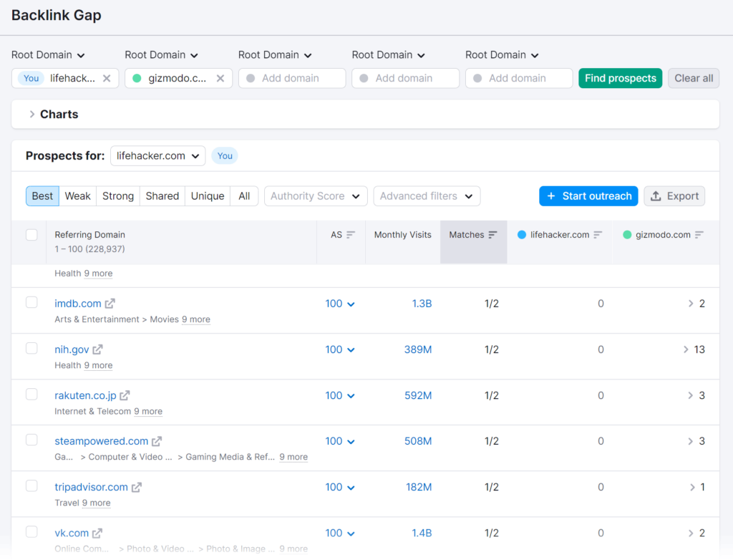
Task: Open the Authority Score filter dropdown
Action: 316,196
